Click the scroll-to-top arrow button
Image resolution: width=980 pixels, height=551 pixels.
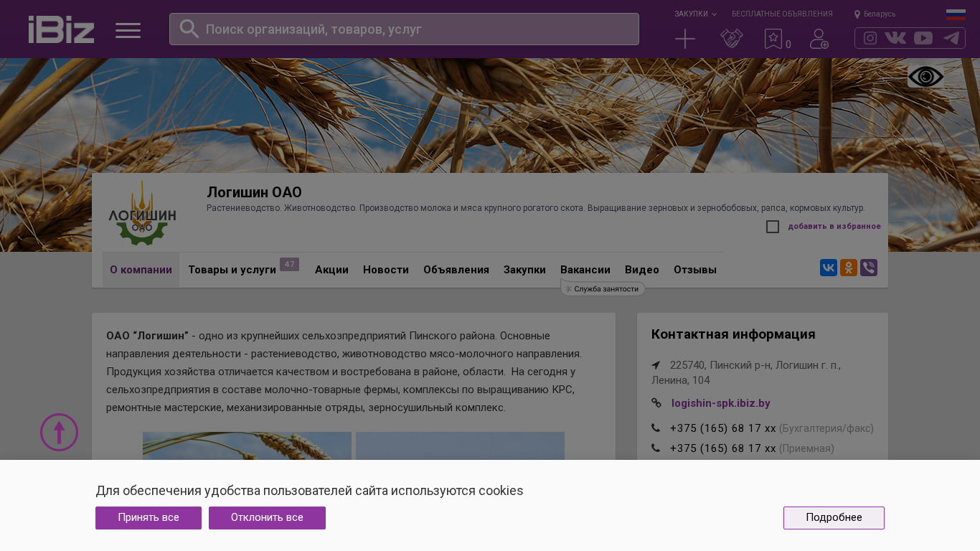click(x=59, y=432)
